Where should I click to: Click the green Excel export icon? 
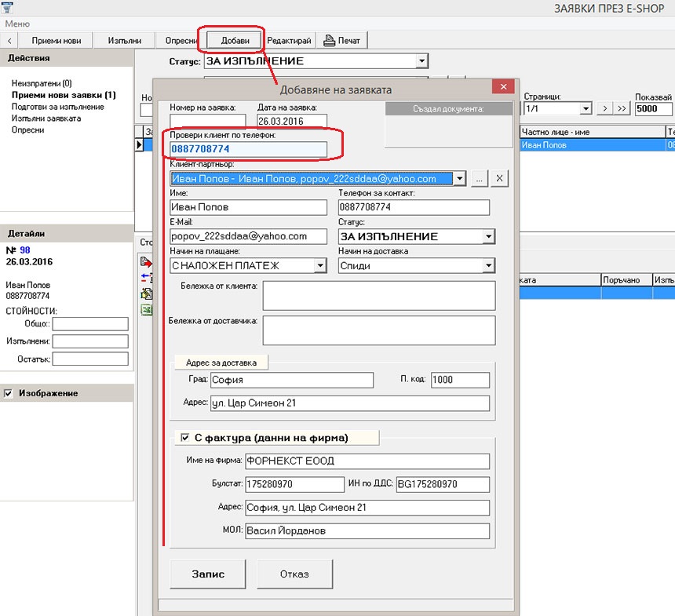[146, 309]
